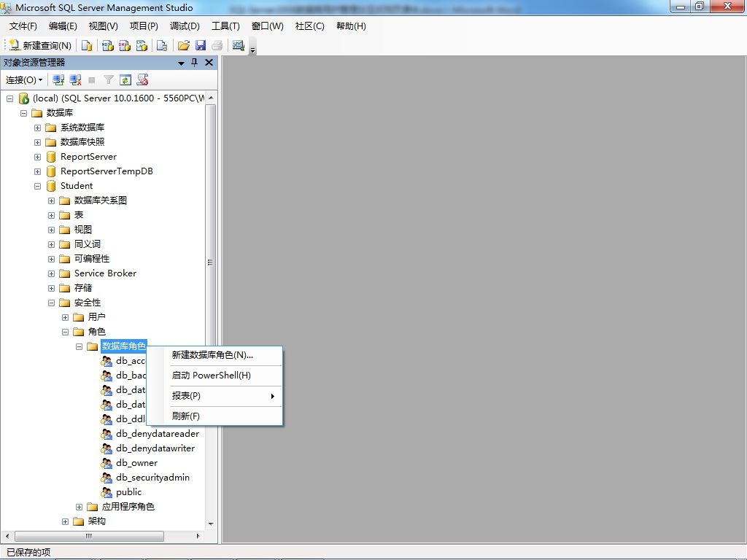
Task: Choose 启动 PowerShell(H) in context menu
Action: (215, 376)
